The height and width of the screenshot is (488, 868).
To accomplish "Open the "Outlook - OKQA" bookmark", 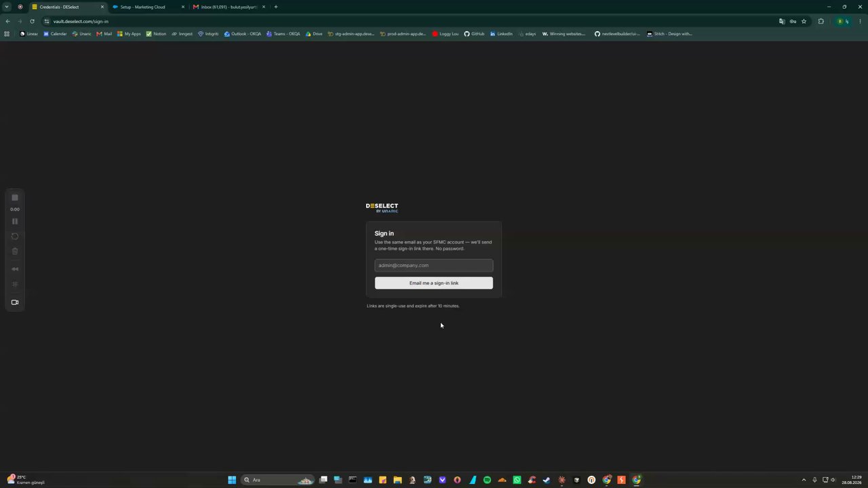I will tap(242, 34).
